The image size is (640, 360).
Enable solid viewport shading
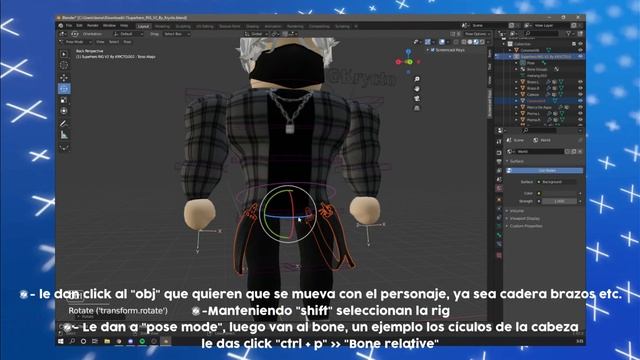(470, 42)
